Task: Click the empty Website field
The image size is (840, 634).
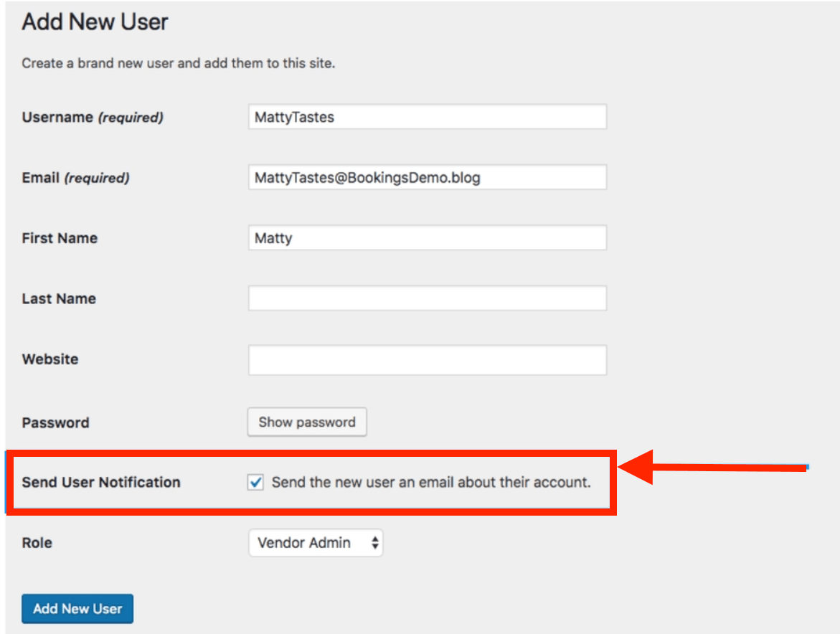Action: click(x=427, y=359)
